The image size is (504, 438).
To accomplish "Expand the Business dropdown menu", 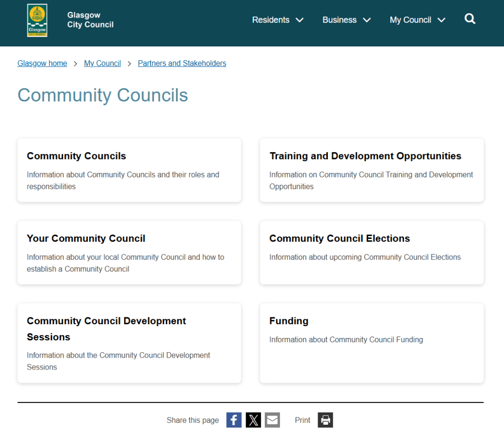I will [x=346, y=20].
